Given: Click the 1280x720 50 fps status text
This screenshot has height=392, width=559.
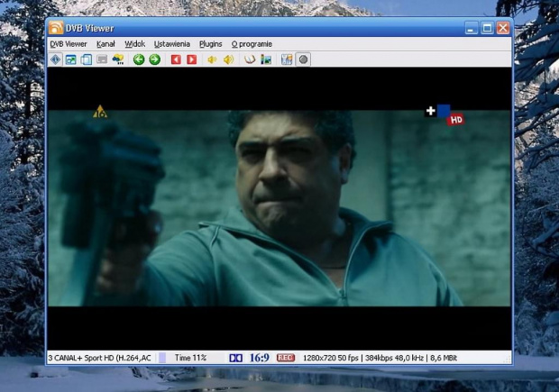Looking at the screenshot, I should [331, 358].
